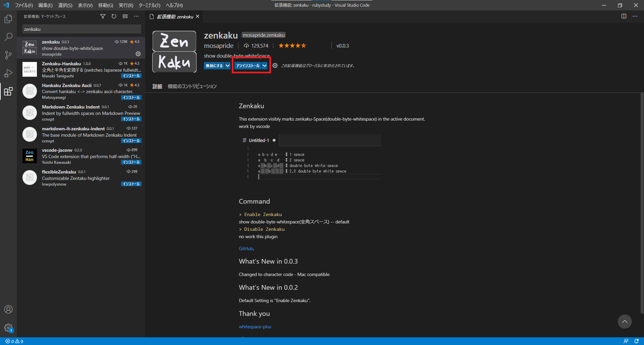Select flexibleZenkaku list entry
Screen dimensions: 644x345
[x=81, y=178]
